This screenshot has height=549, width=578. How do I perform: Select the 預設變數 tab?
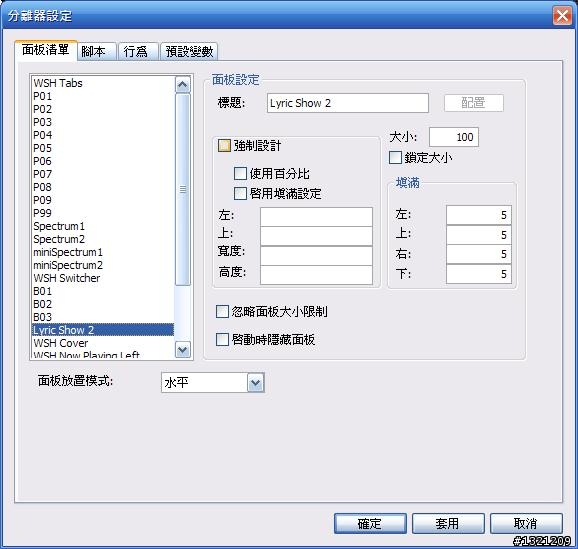click(x=189, y=51)
